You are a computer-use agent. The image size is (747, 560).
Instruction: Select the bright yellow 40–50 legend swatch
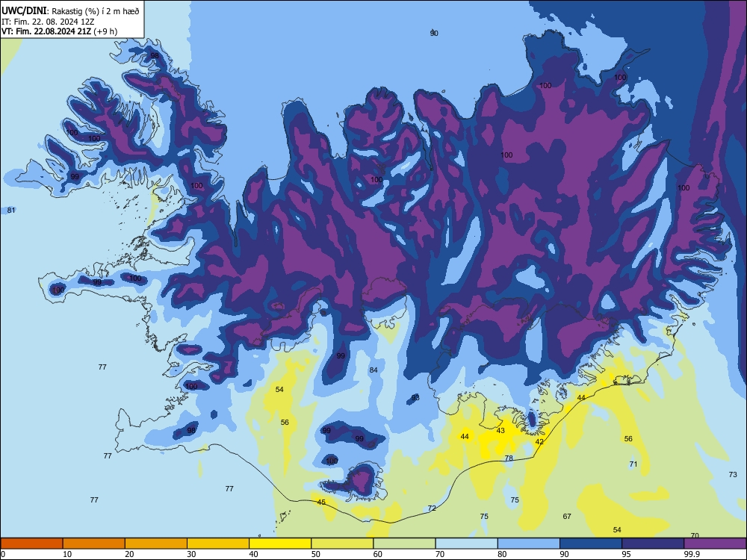click(x=280, y=544)
